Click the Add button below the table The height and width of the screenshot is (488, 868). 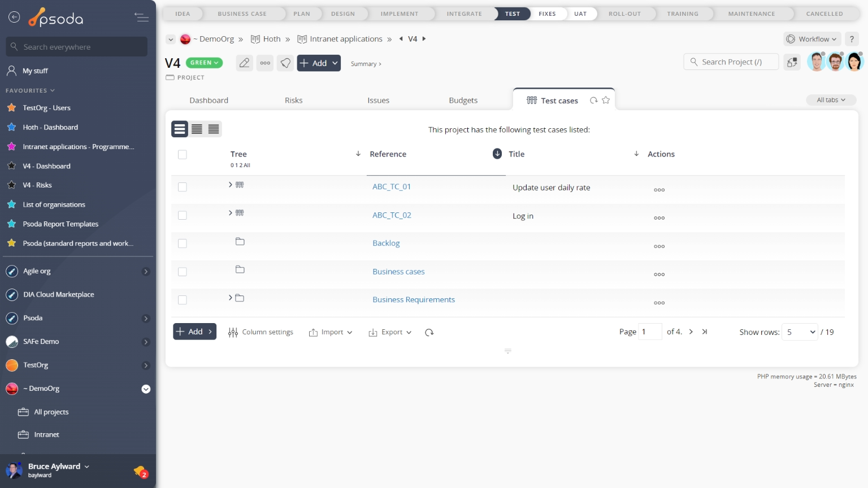pyautogui.click(x=194, y=332)
